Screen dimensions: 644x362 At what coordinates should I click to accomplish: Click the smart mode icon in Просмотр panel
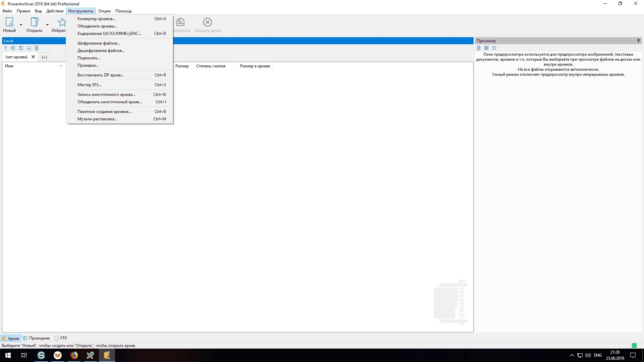(486, 48)
